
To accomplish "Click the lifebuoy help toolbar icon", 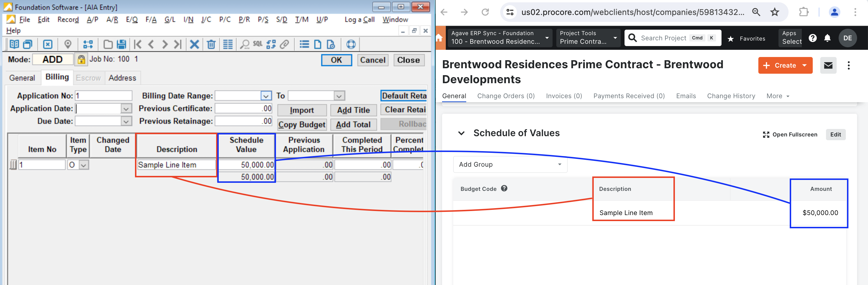I will coord(351,44).
